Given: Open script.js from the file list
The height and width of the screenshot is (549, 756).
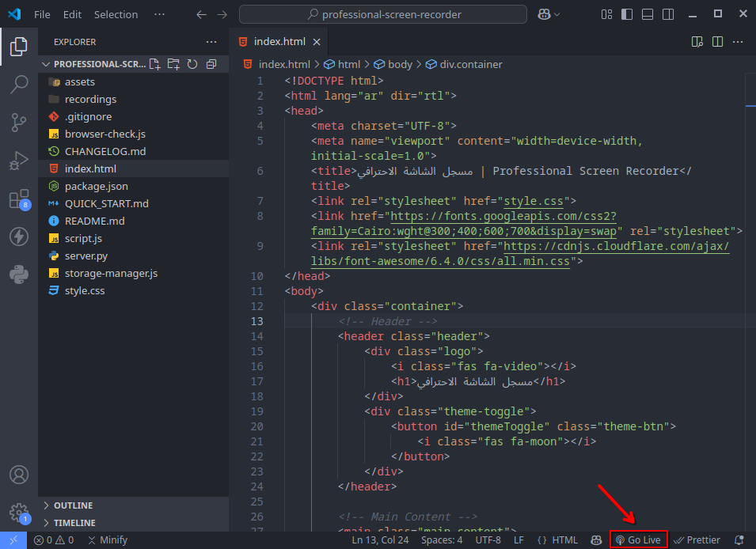Looking at the screenshot, I should 133,239.
